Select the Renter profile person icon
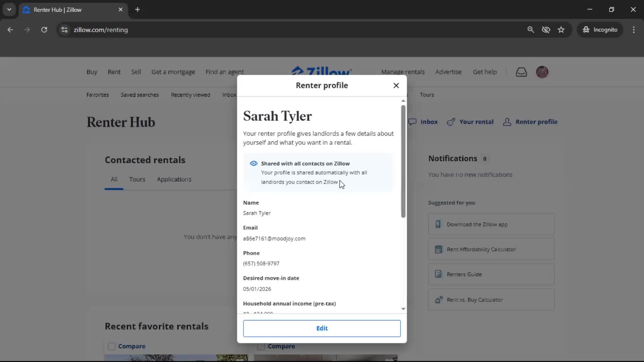The height and width of the screenshot is (362, 644). pyautogui.click(x=507, y=122)
